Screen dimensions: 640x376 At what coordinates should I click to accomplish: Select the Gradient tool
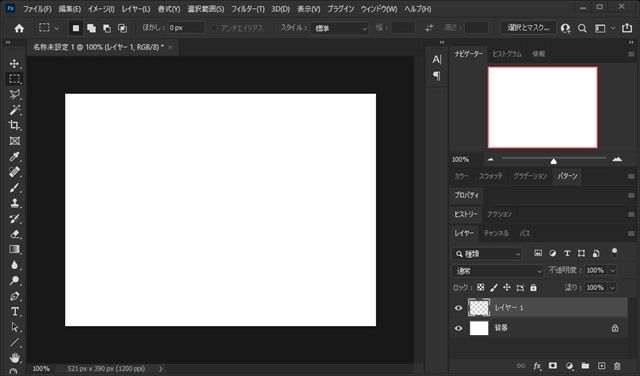[x=14, y=249]
